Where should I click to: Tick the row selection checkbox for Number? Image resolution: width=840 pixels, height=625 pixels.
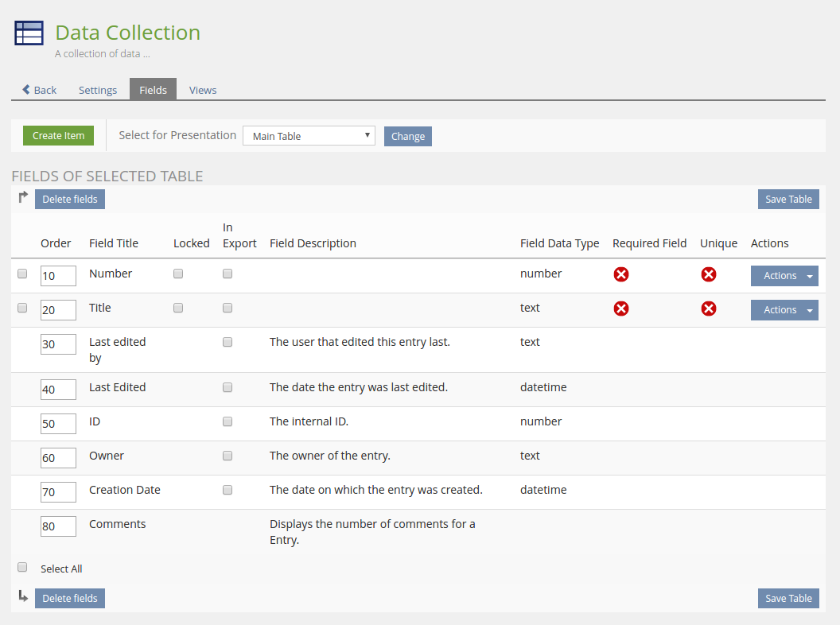point(22,274)
